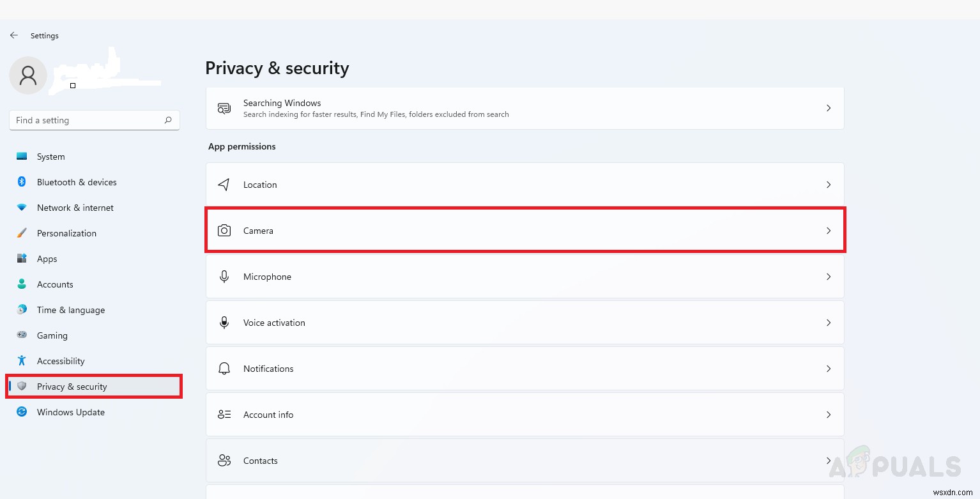Click the Wi-Fi network icon
The height and width of the screenshot is (499, 980).
click(x=22, y=208)
